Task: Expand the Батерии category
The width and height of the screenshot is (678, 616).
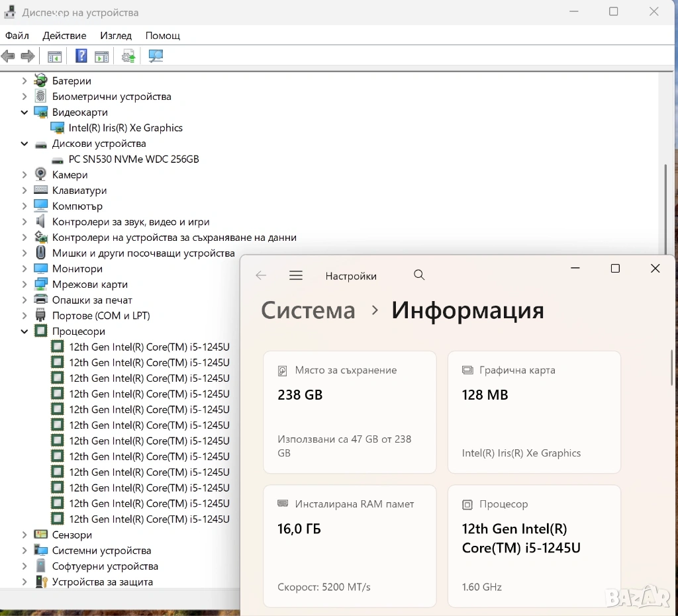Action: click(x=24, y=81)
